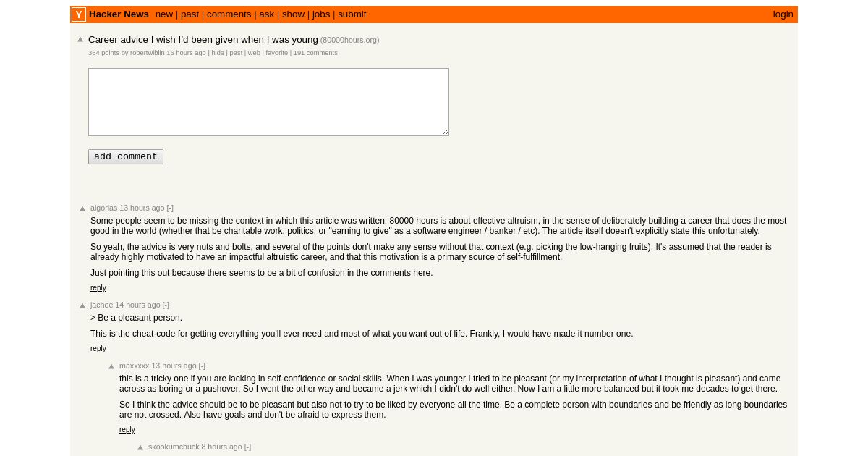
Task: Collapse jachee's comment thread
Action: click(166, 305)
